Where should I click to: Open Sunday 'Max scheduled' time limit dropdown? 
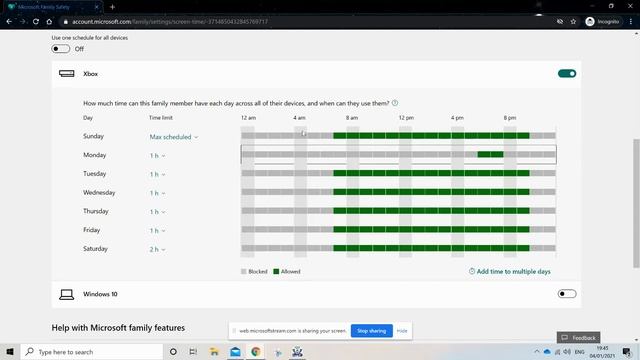173,137
